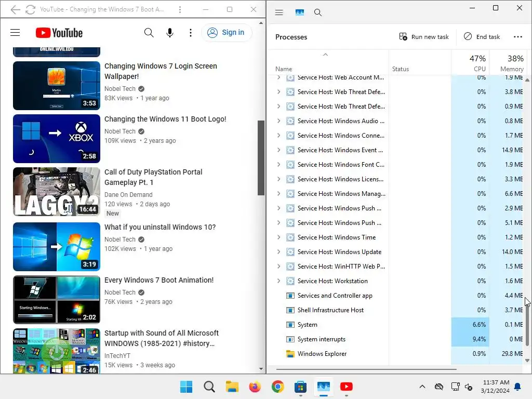532x399 pixels.
Task: Reload the YouTube app page
Action: 30,9
